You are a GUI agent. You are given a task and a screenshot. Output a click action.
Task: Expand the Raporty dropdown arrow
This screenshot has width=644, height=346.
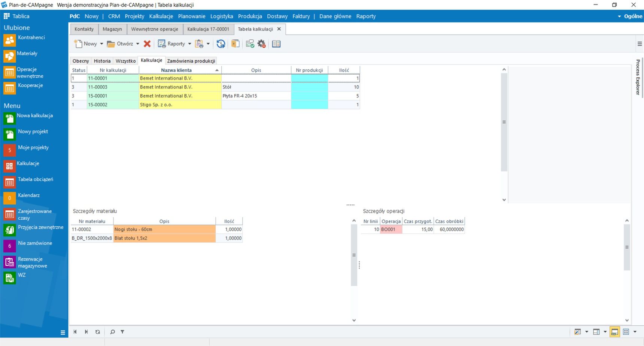click(x=189, y=44)
